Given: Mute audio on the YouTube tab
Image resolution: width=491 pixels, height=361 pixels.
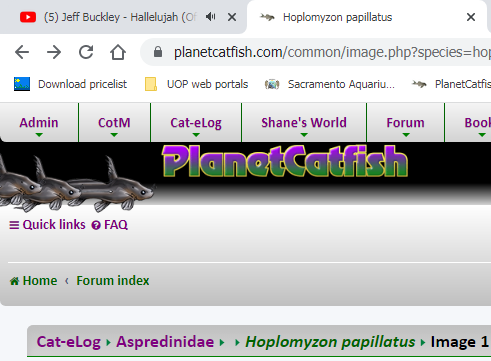Looking at the screenshot, I should [211, 17].
